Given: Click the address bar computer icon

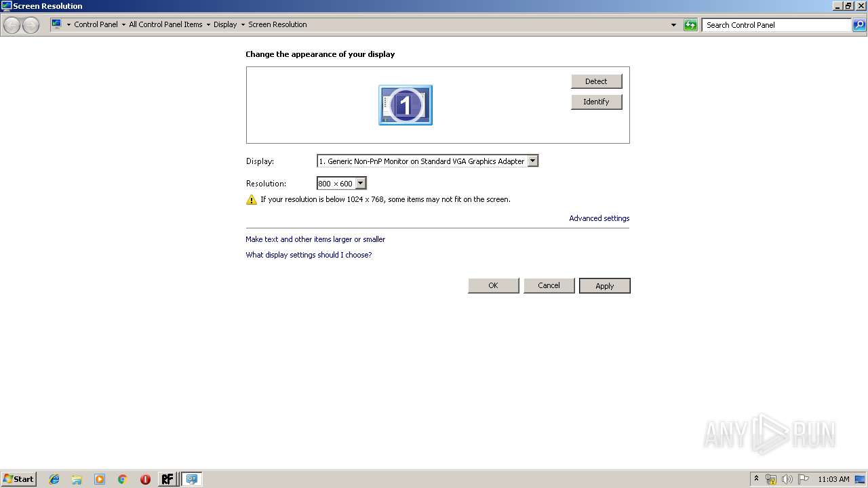Looking at the screenshot, I should coord(56,24).
